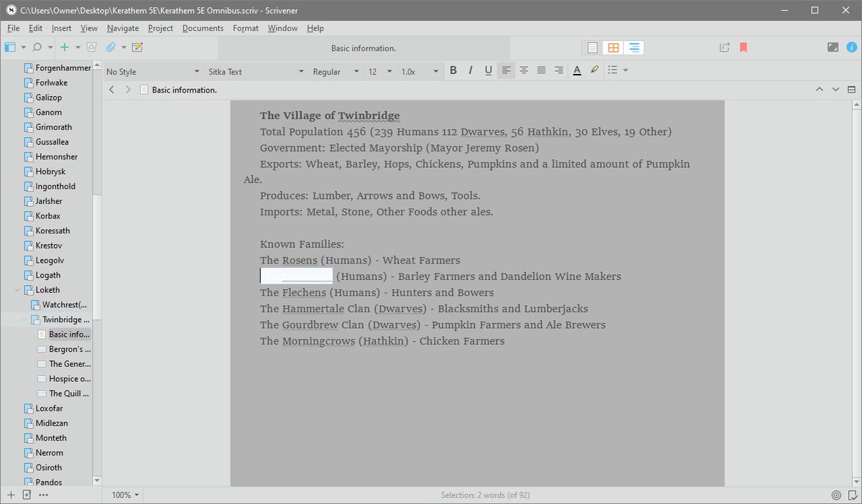Open the 1.0x line spacing dropdown

(x=420, y=72)
